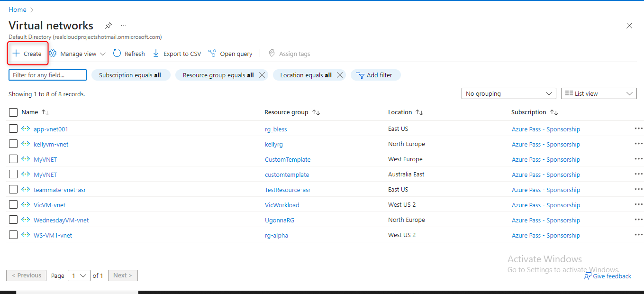
Task: Open the List view dropdown
Action: pyautogui.click(x=599, y=93)
